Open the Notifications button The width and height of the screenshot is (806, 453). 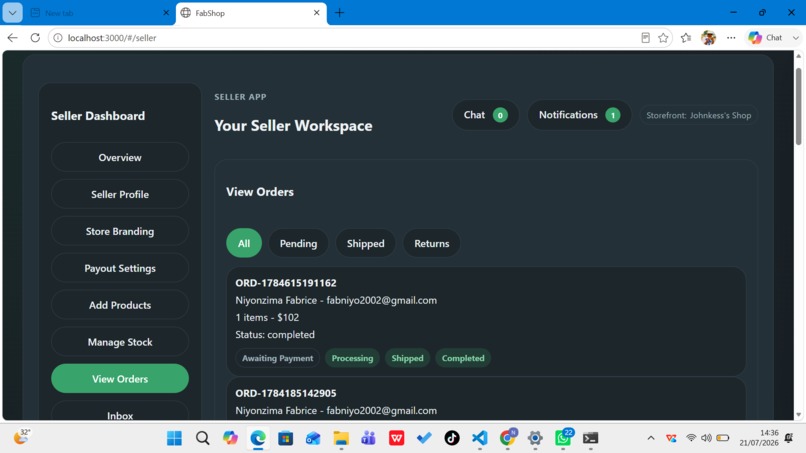coord(579,115)
